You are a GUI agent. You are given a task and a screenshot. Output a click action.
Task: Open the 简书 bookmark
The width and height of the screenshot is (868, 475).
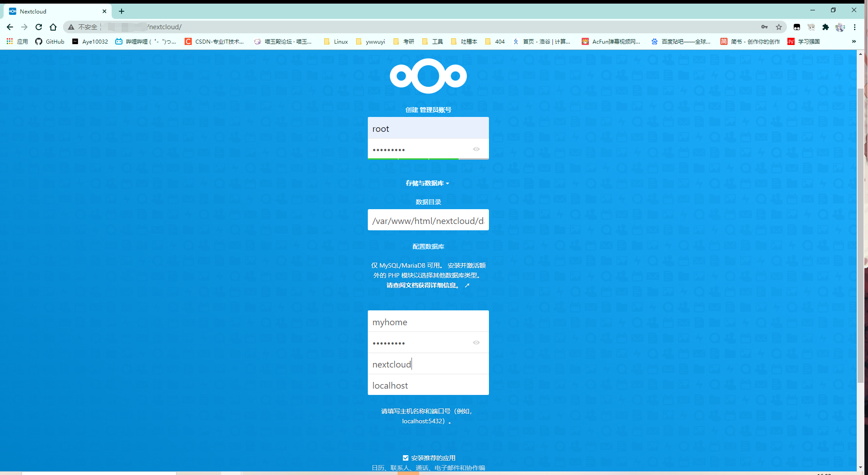pyautogui.click(x=750, y=41)
